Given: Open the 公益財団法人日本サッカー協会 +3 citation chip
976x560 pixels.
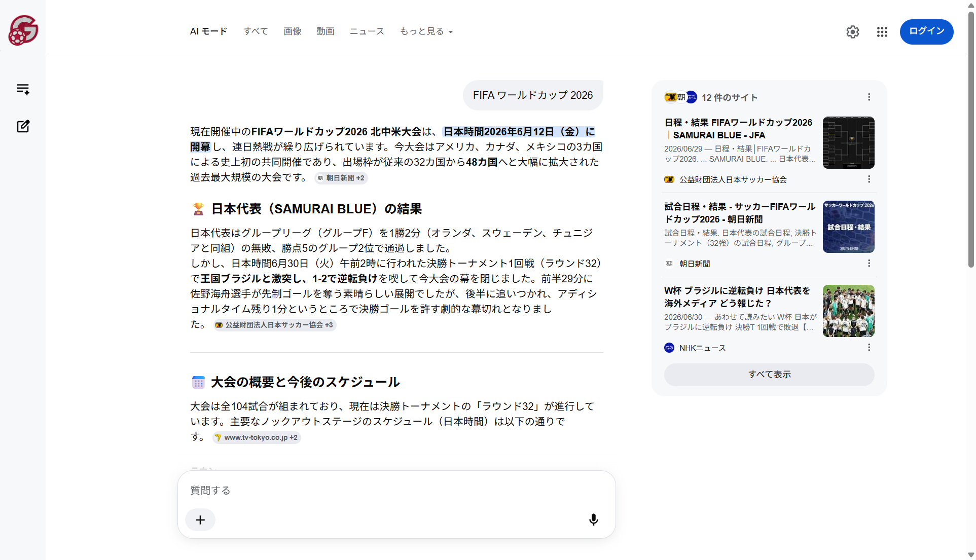Looking at the screenshot, I should point(274,325).
